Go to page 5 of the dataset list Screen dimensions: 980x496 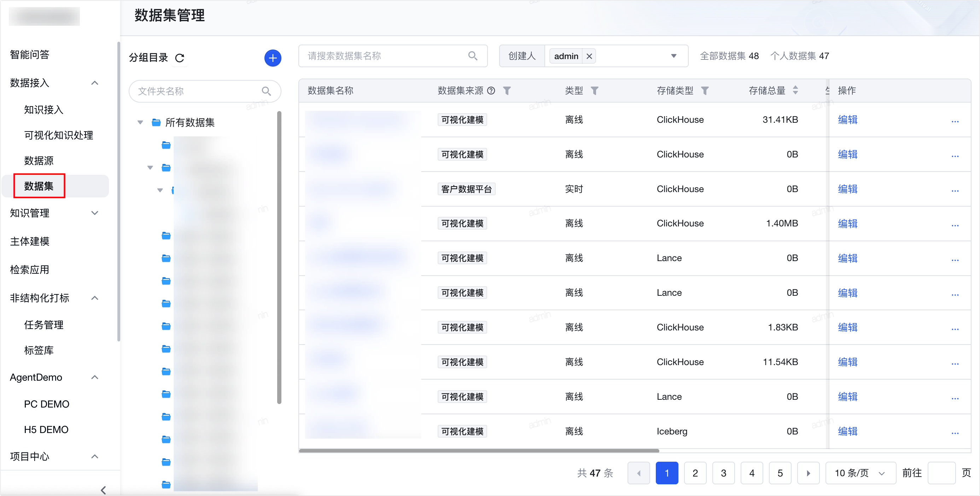tap(780, 473)
